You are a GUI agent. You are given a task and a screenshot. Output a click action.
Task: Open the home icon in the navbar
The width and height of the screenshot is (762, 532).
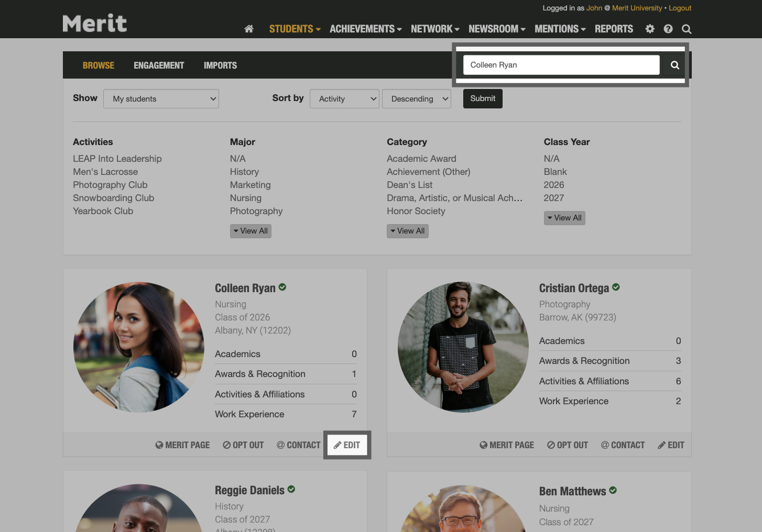[x=248, y=29]
